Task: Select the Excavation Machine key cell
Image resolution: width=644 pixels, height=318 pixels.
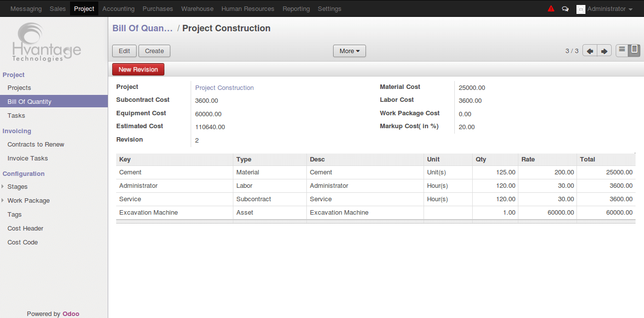Action: pos(175,213)
